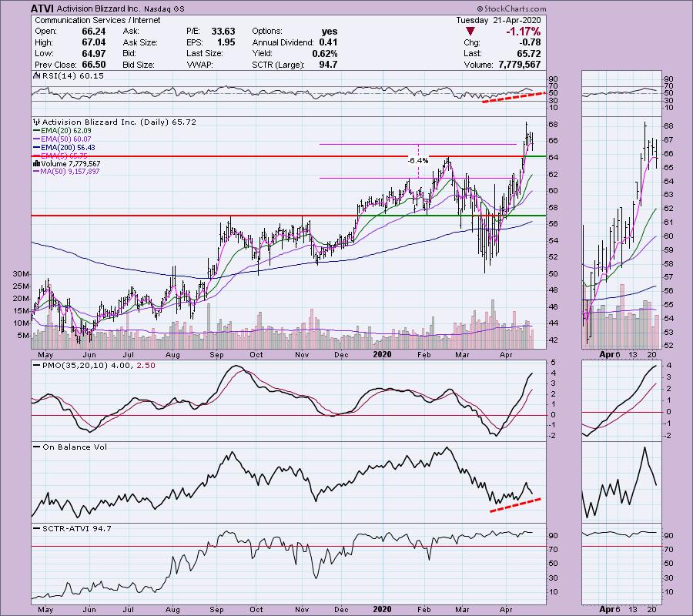Screen dimensions: 693x616
Task: Click the Chg value -0.78
Action: (x=530, y=42)
